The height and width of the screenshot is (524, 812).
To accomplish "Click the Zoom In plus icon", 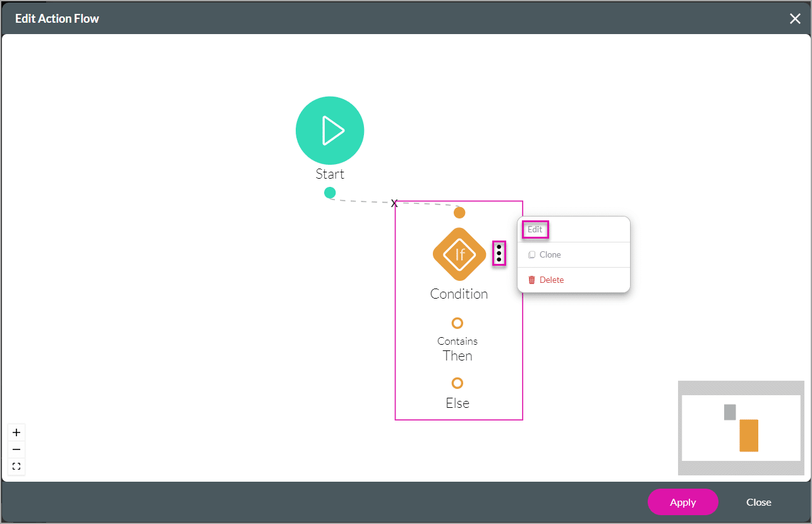I will click(x=16, y=432).
